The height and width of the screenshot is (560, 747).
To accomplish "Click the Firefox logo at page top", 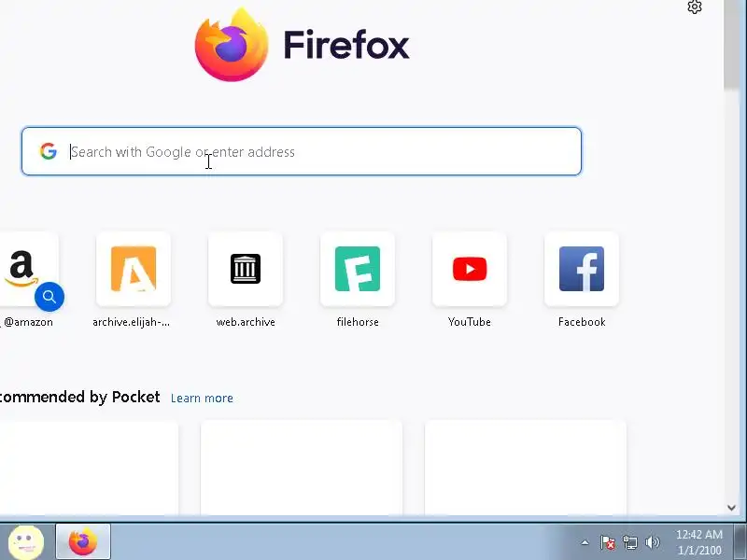I will (x=232, y=45).
